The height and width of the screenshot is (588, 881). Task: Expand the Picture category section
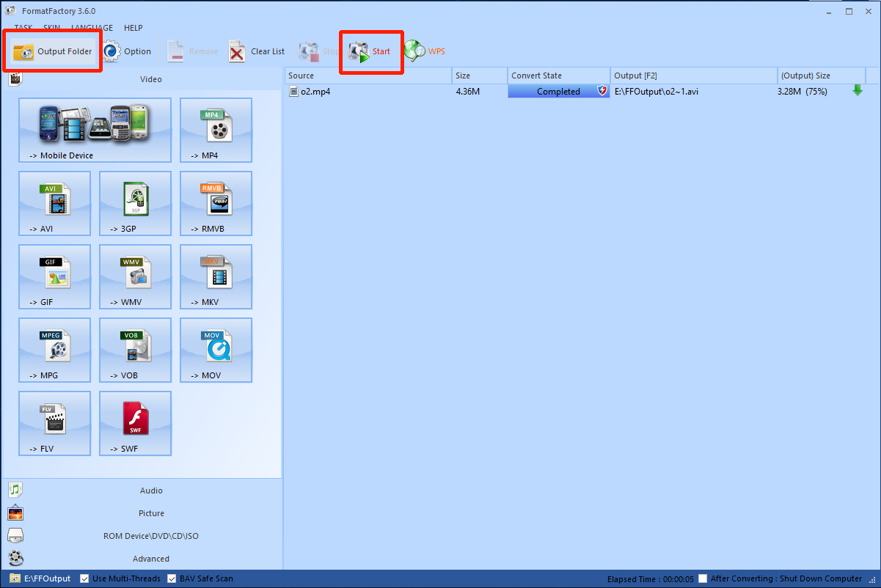151,513
